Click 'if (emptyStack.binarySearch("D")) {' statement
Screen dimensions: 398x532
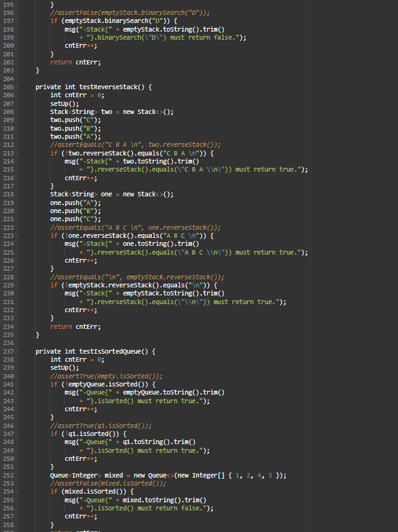tap(114, 21)
